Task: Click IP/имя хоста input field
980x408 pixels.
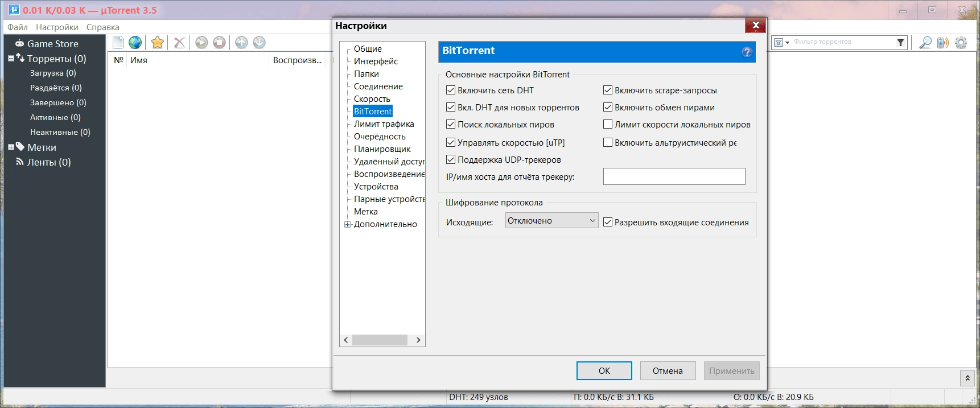Action: tap(674, 176)
